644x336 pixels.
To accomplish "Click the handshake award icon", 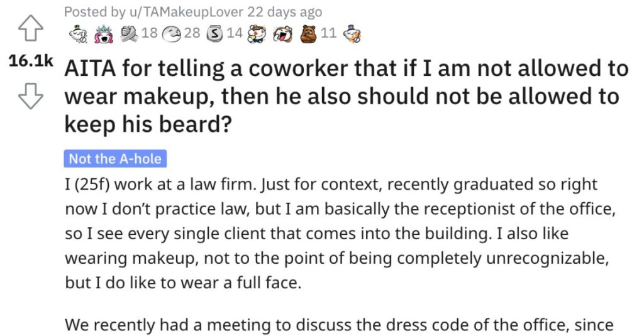I will point(130,33).
